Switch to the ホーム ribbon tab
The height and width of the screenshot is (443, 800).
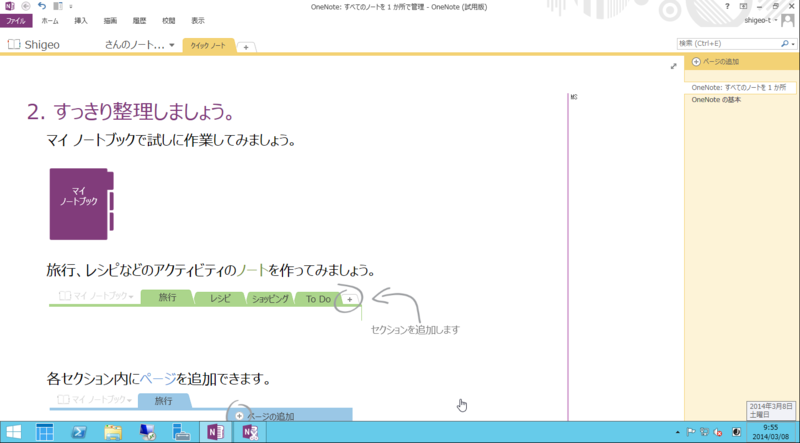pyautogui.click(x=50, y=21)
